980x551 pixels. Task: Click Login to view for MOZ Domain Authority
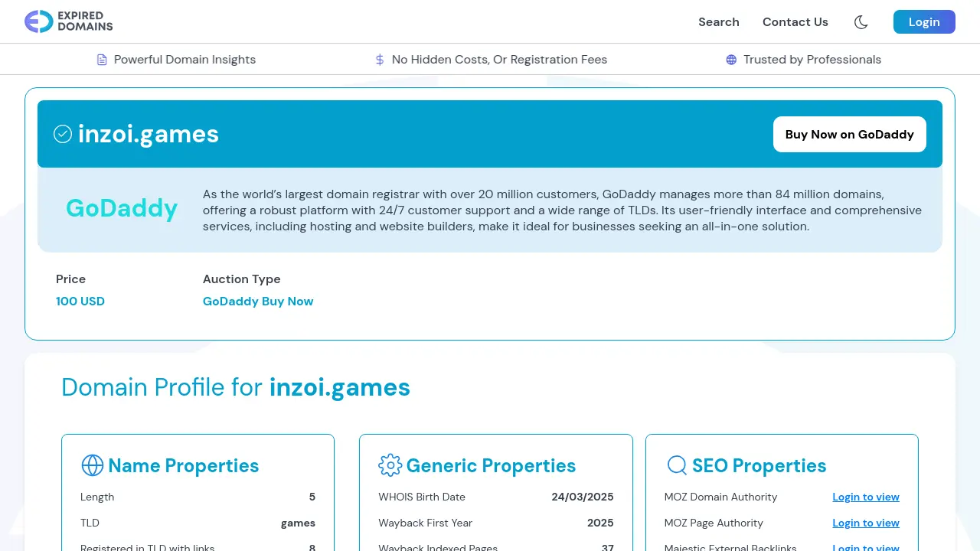(866, 497)
